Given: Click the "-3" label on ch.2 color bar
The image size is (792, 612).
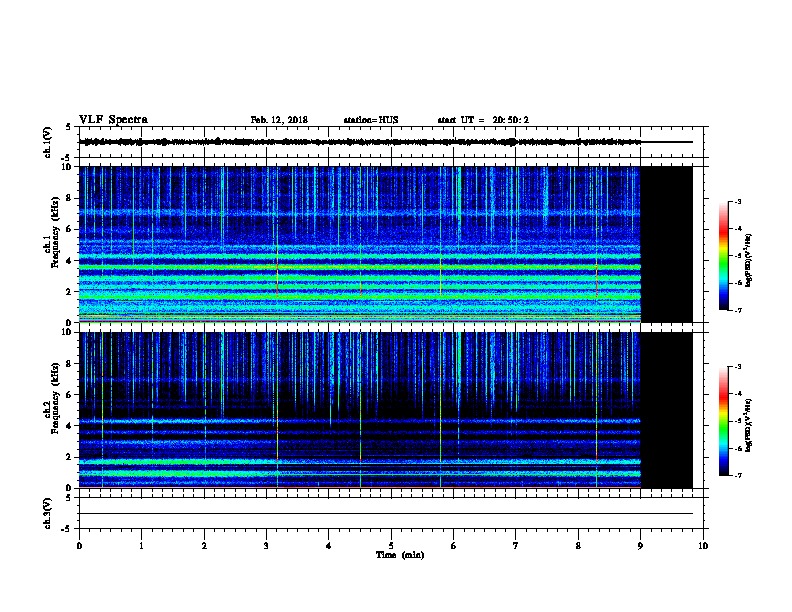Looking at the screenshot, I should click(737, 367).
